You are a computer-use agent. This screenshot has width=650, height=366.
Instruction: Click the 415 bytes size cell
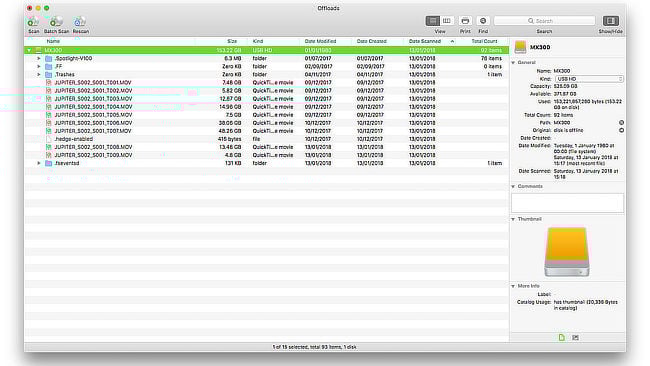[x=229, y=139]
